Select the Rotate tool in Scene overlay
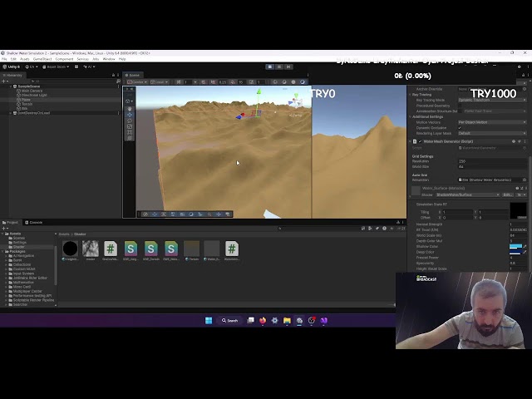Screen dimensions: 532x399 point(130,121)
